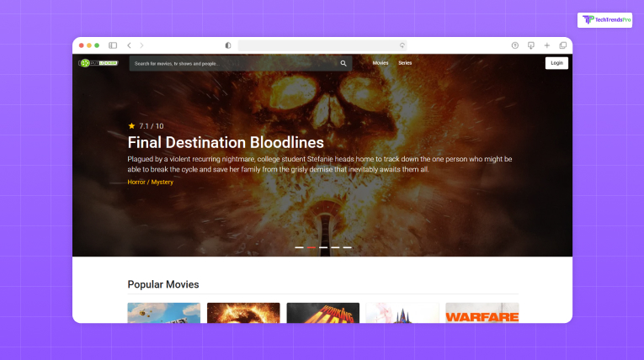Viewport: 644px width, 360px height.
Task: Click the Horror / Mystery genre link
Action: 151,182
